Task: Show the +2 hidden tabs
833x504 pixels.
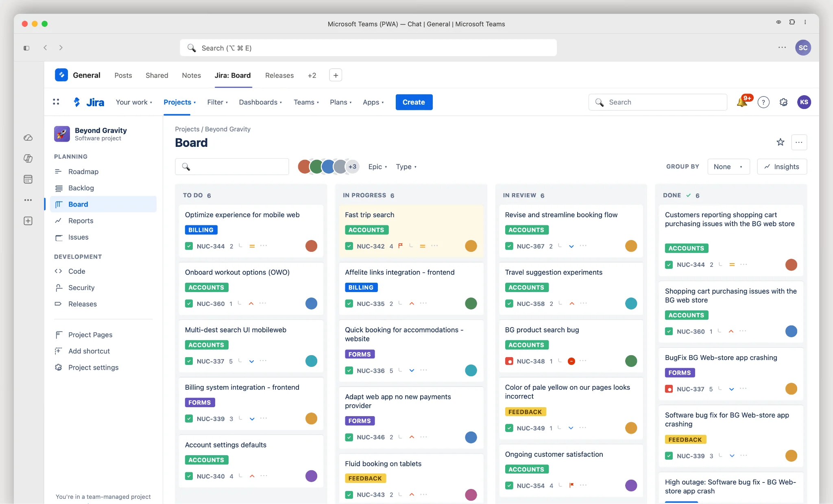Action: (312, 75)
